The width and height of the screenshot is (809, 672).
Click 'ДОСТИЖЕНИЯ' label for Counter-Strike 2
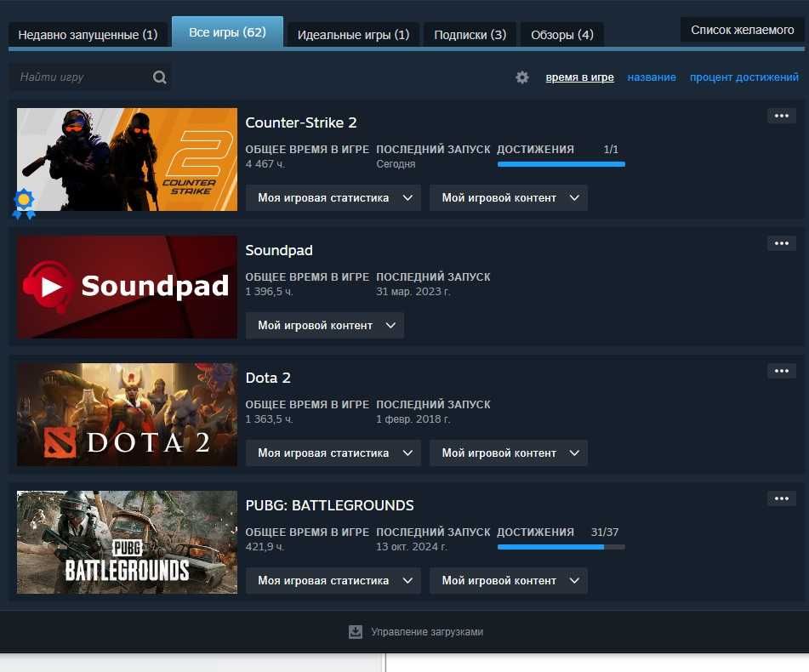click(x=536, y=150)
